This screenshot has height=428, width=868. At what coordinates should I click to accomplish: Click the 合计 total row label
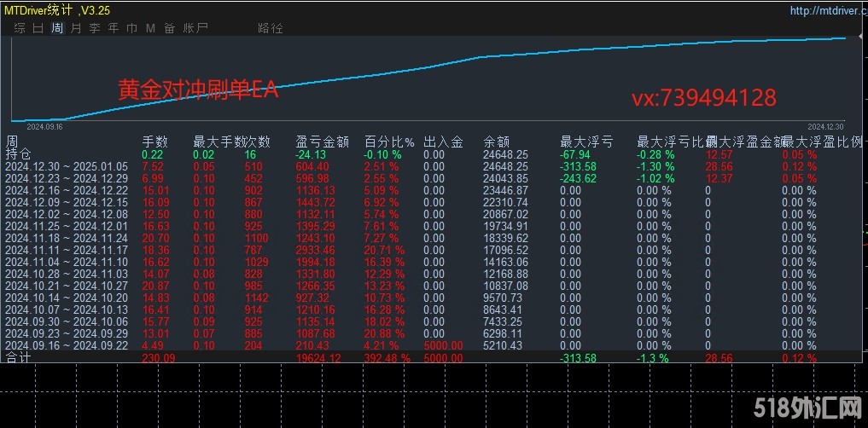coord(18,358)
